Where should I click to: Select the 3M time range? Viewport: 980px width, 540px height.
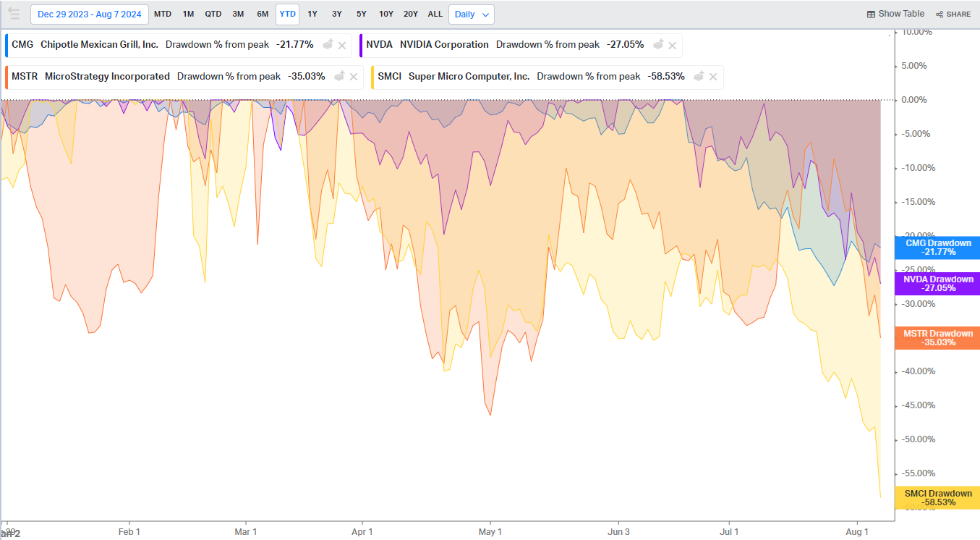coord(238,14)
